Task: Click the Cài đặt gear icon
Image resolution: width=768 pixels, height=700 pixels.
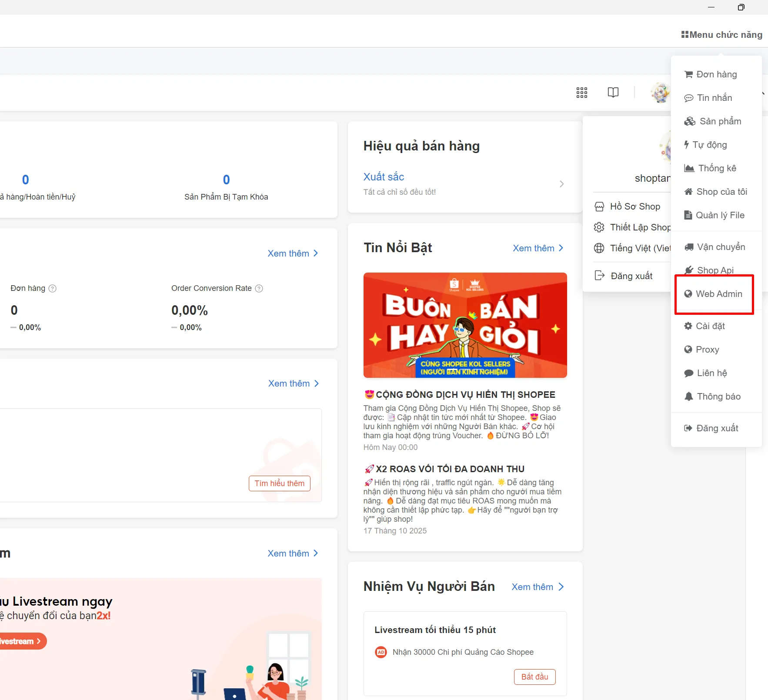Action: (x=688, y=326)
